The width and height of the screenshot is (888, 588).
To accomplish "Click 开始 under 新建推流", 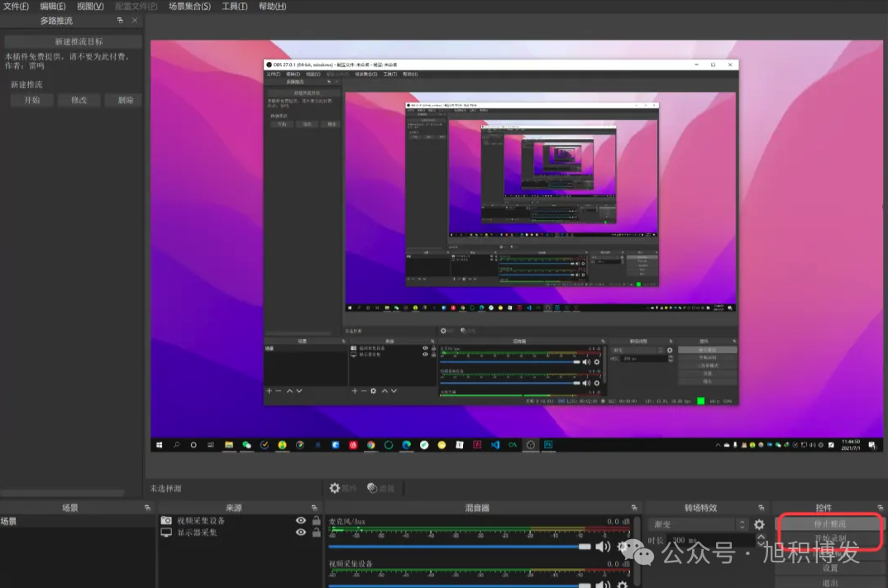I will pyautogui.click(x=32, y=100).
